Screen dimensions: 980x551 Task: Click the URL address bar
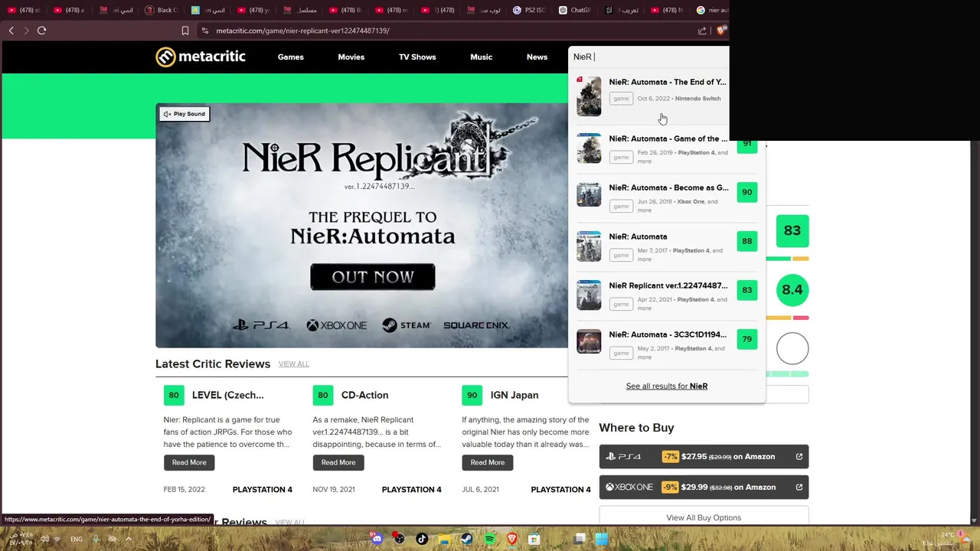tap(452, 31)
